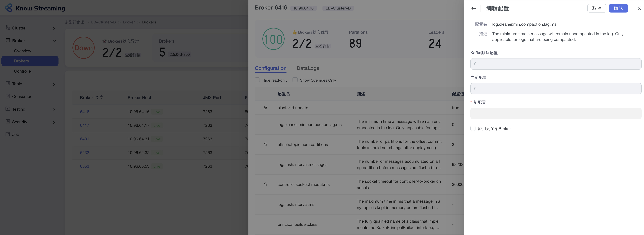This screenshot has width=644, height=235.
Task: Click lock icon beside controller.socket.timeout.ms
Action: [x=265, y=184]
